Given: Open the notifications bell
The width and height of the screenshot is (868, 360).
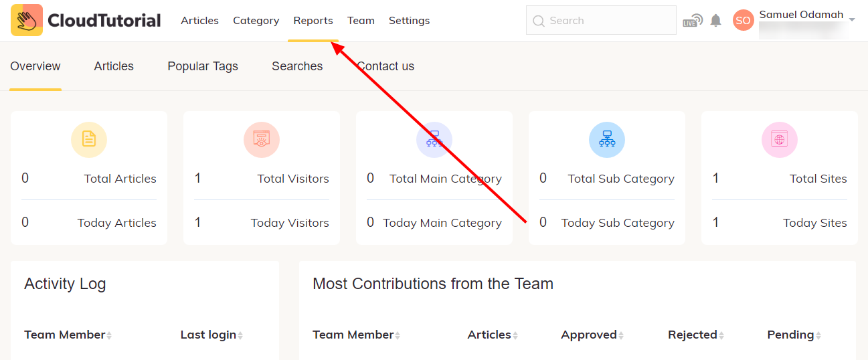Looking at the screenshot, I should (716, 21).
